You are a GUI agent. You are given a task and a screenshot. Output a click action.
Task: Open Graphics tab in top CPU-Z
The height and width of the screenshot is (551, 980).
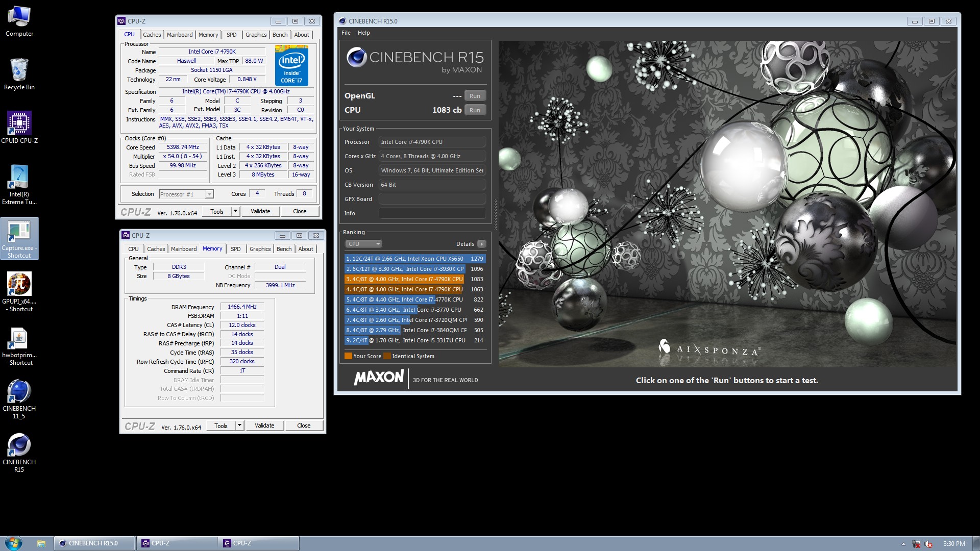point(256,35)
